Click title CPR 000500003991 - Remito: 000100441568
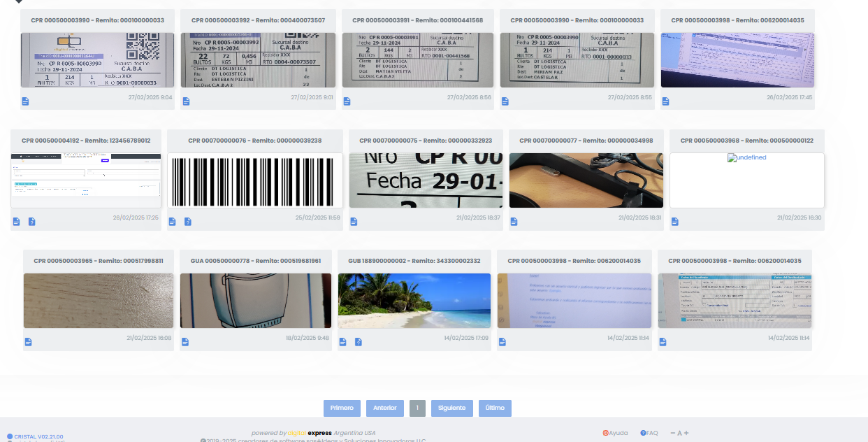Viewport: 868px width, 442px height. pyautogui.click(x=418, y=20)
